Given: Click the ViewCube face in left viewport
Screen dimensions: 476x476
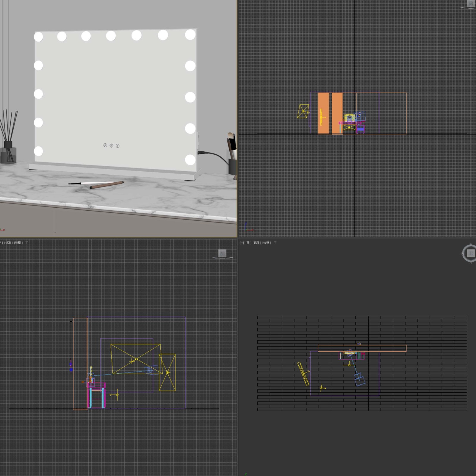Looking at the screenshot, I should (222, 253).
